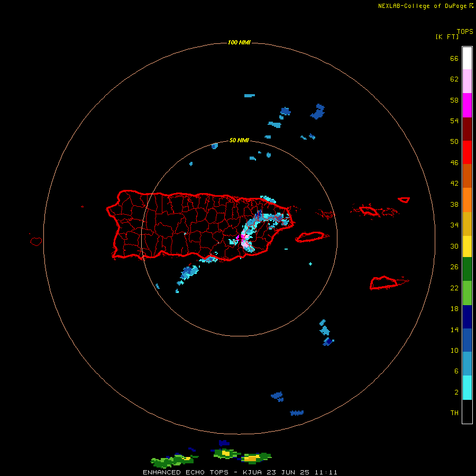Click the 26 legend value

click(454, 267)
